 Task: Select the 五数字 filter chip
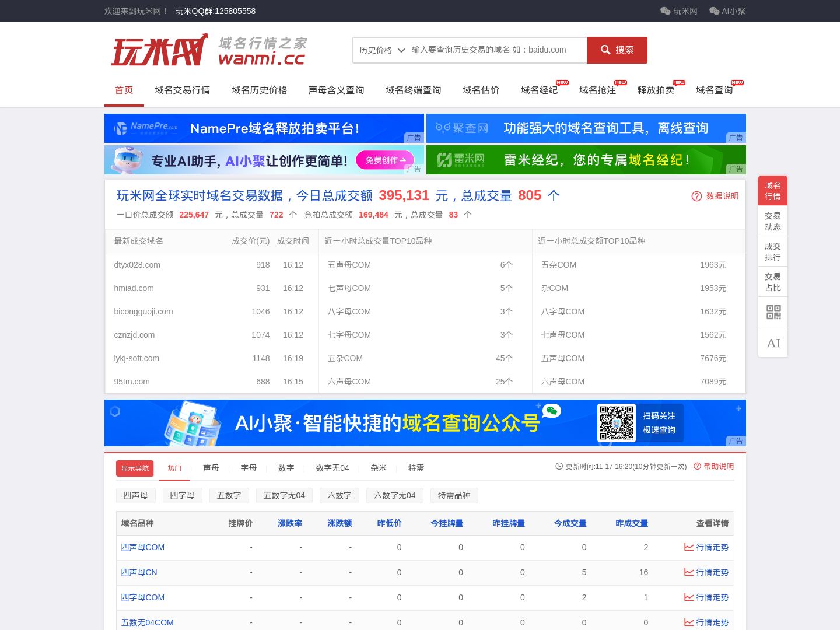click(229, 495)
